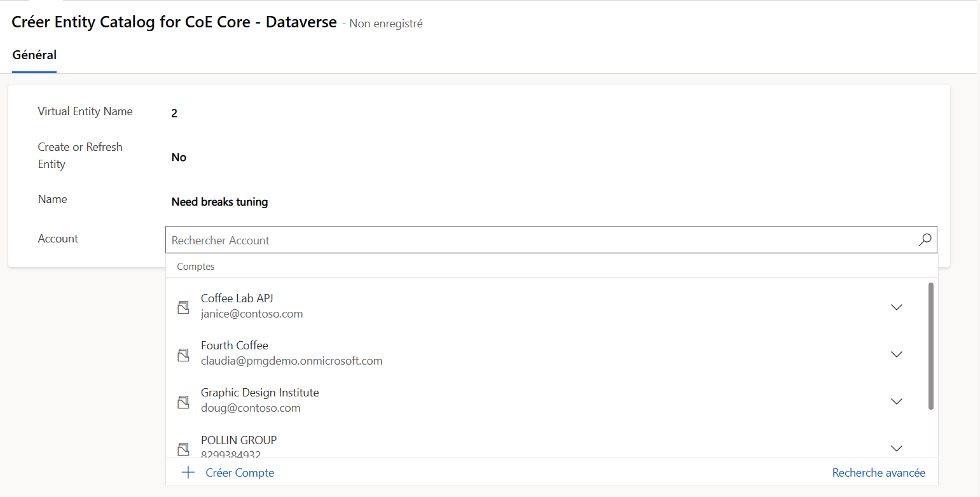The image size is (980, 497).
Task: Click claudia@pmgdemo.onmicrosoft.com email text
Action: point(292,361)
